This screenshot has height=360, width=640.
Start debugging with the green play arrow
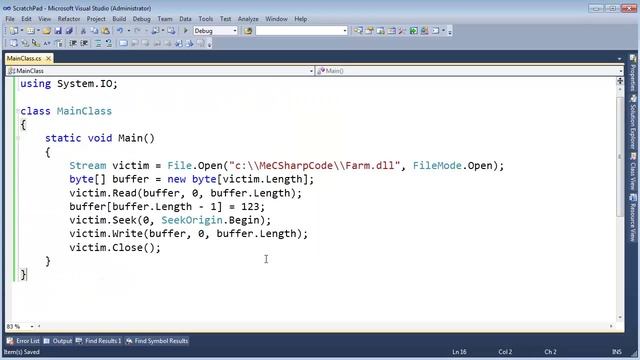[x=186, y=31]
